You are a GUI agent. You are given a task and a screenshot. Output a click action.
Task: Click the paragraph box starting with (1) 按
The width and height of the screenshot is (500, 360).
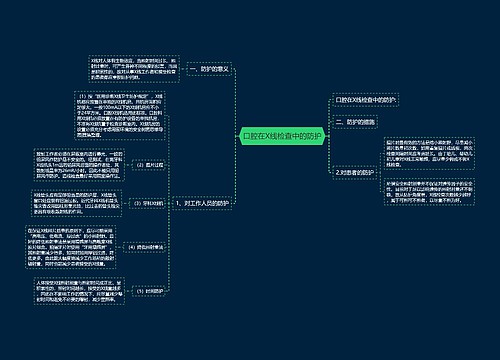pyautogui.click(x=120, y=115)
